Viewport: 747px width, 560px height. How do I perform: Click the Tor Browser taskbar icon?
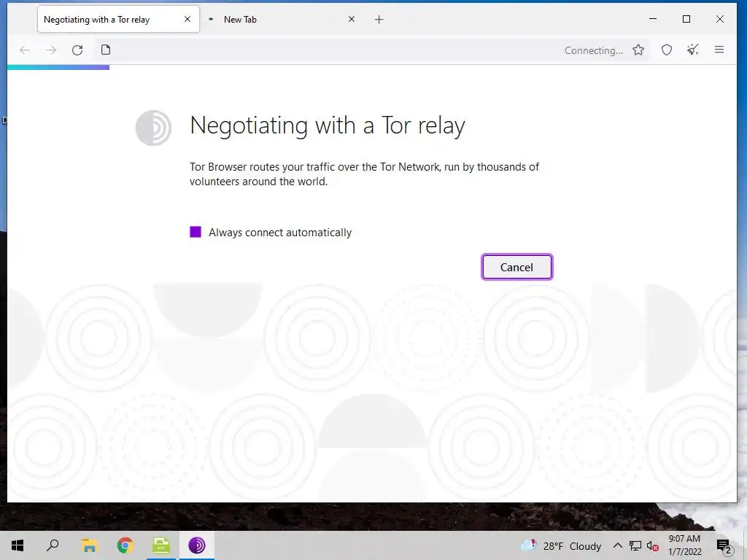pos(197,545)
